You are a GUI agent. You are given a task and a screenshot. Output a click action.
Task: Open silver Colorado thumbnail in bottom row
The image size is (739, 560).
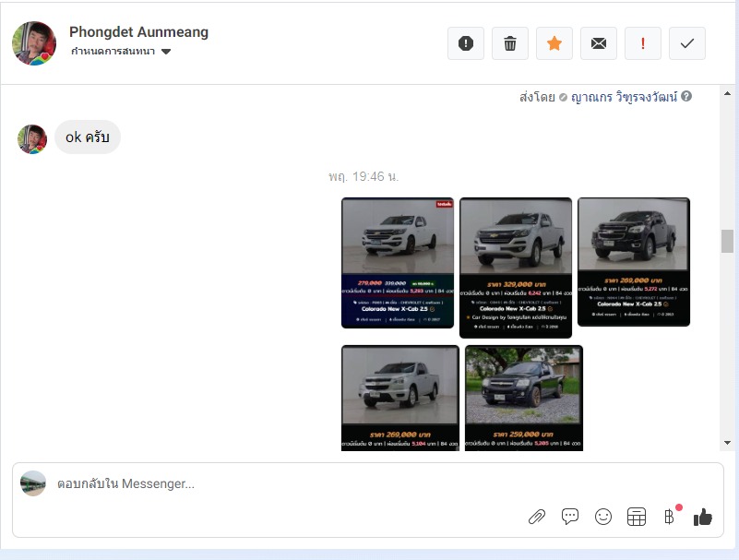coord(400,398)
